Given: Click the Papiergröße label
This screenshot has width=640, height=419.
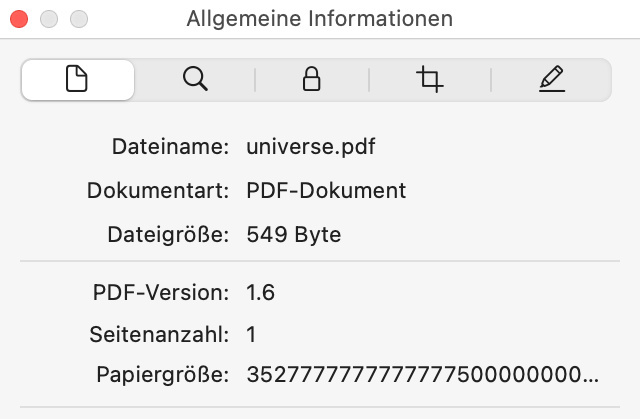Looking at the screenshot, I should [x=164, y=376].
